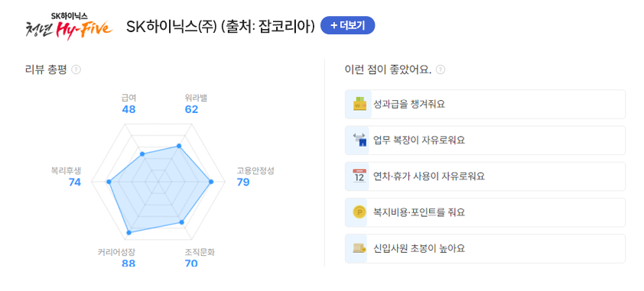The width and height of the screenshot is (644, 291).
Task: Click the clothing icon for 업무 복장이 자유로워요
Action: [359, 141]
